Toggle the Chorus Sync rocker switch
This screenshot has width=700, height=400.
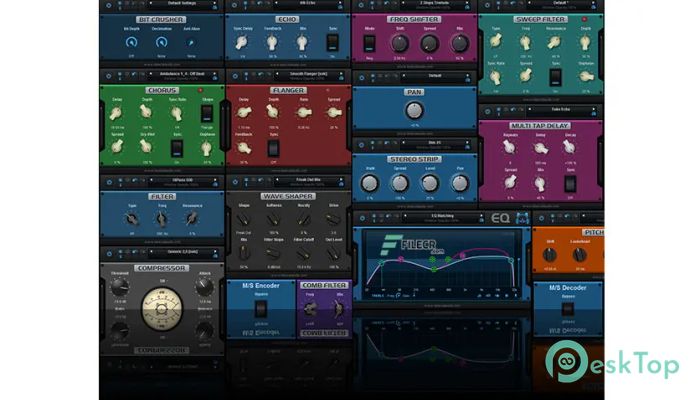click(177, 148)
